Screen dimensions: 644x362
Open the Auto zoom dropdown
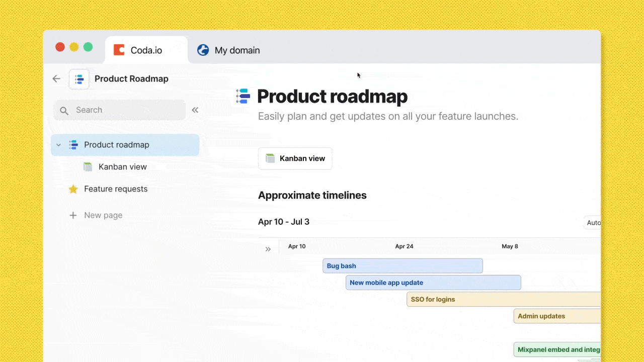[x=593, y=223]
